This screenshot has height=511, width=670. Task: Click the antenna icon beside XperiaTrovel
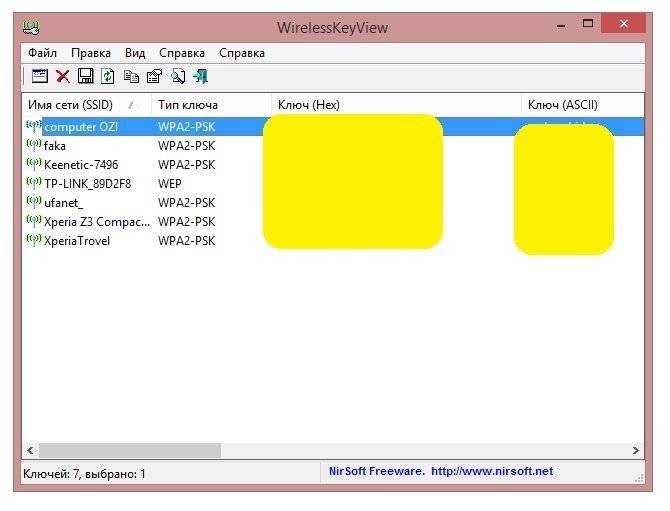pyautogui.click(x=34, y=240)
